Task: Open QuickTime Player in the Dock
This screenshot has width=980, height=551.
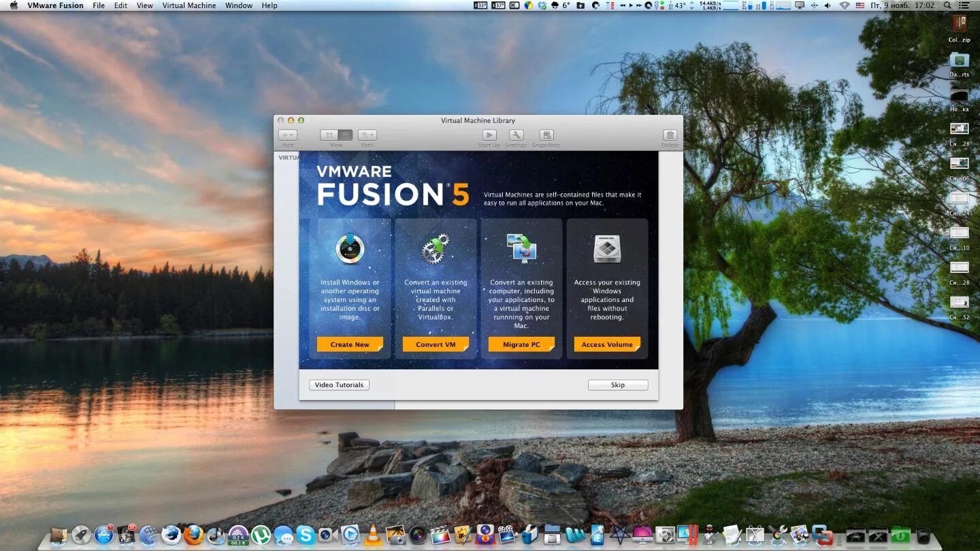Action: point(350,535)
